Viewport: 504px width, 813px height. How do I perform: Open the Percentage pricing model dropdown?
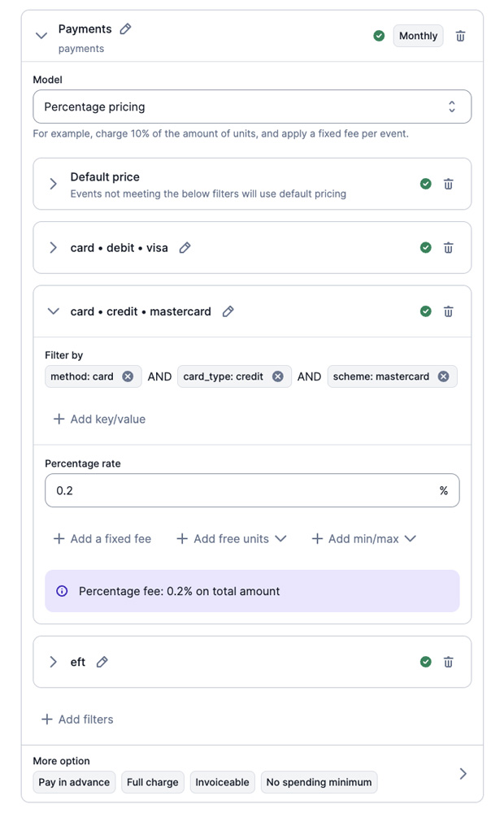click(x=252, y=107)
